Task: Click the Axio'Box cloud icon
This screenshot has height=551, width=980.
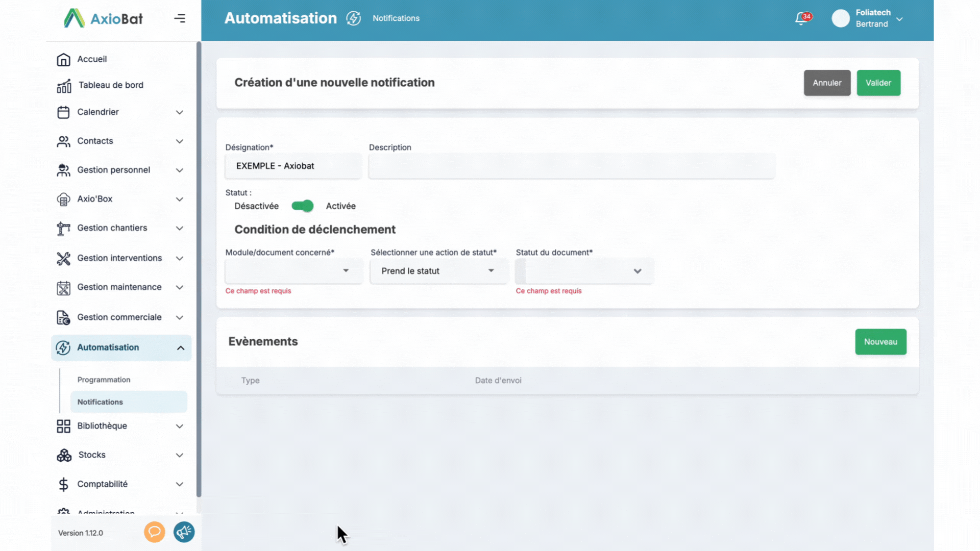Action: pos(63,199)
